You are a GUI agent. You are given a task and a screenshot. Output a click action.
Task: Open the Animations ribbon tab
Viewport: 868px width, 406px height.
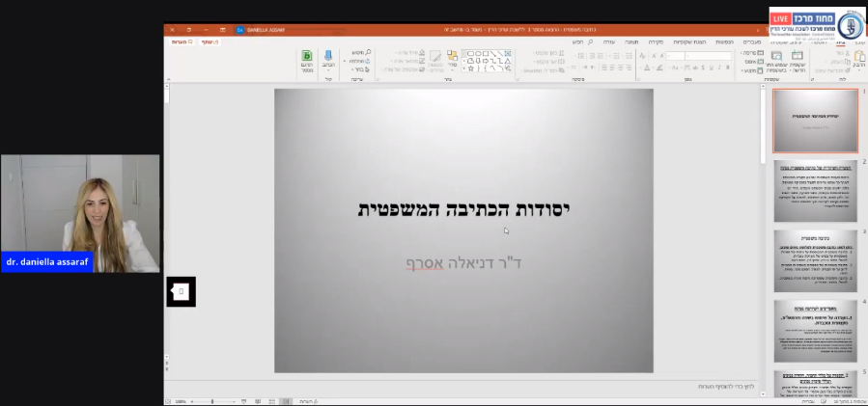click(x=724, y=42)
